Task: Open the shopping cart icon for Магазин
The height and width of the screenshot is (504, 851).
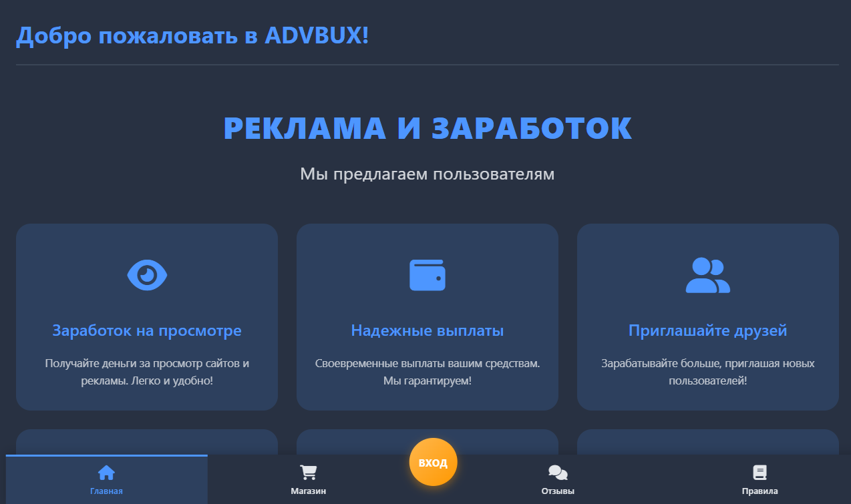Action: [x=308, y=471]
